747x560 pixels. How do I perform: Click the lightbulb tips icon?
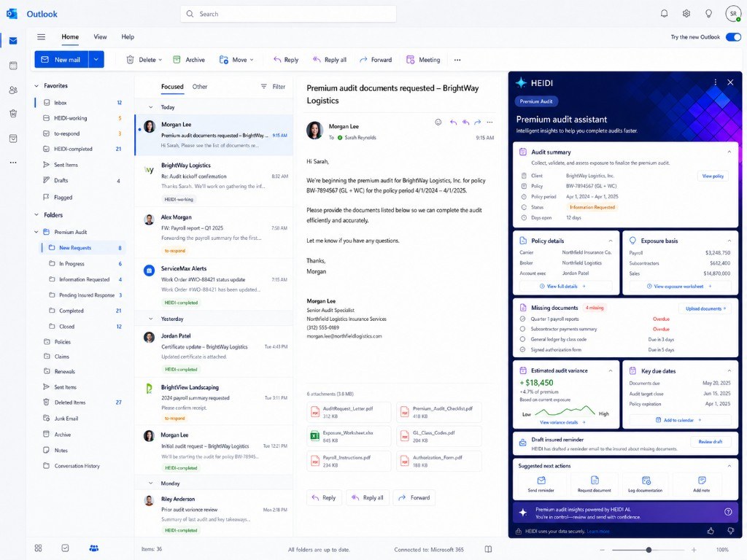[709, 14]
